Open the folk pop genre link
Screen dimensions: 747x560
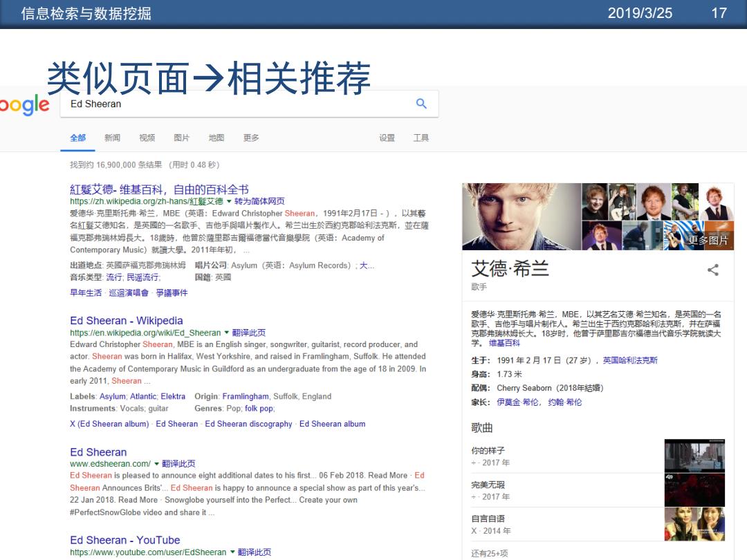point(259,408)
